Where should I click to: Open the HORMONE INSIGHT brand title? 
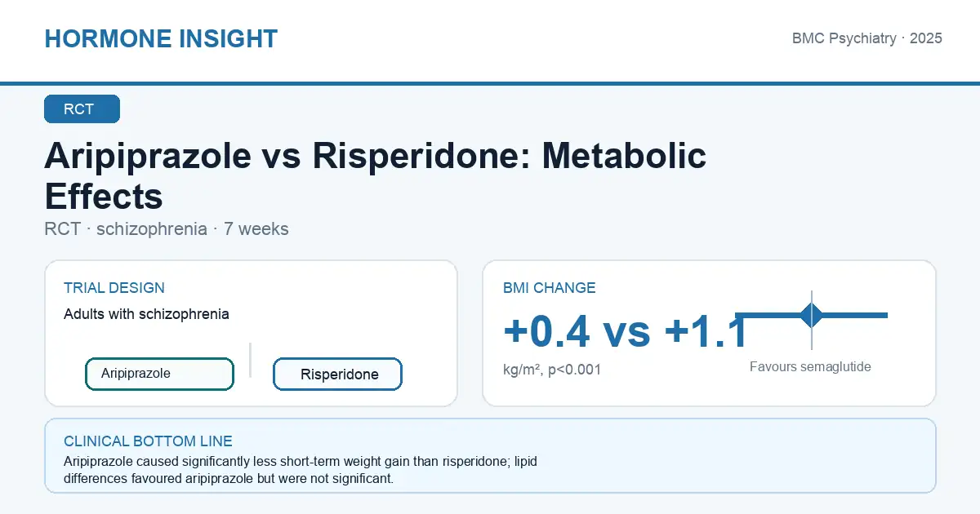(x=161, y=38)
